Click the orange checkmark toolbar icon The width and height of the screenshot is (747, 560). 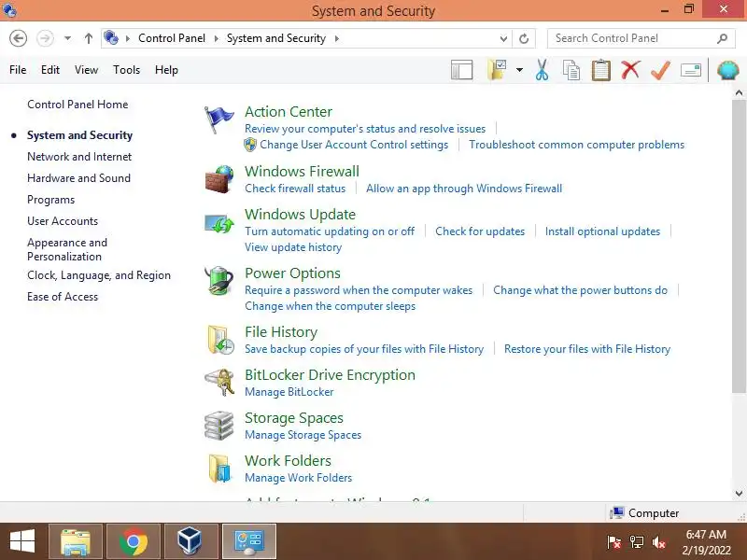pyautogui.click(x=660, y=70)
